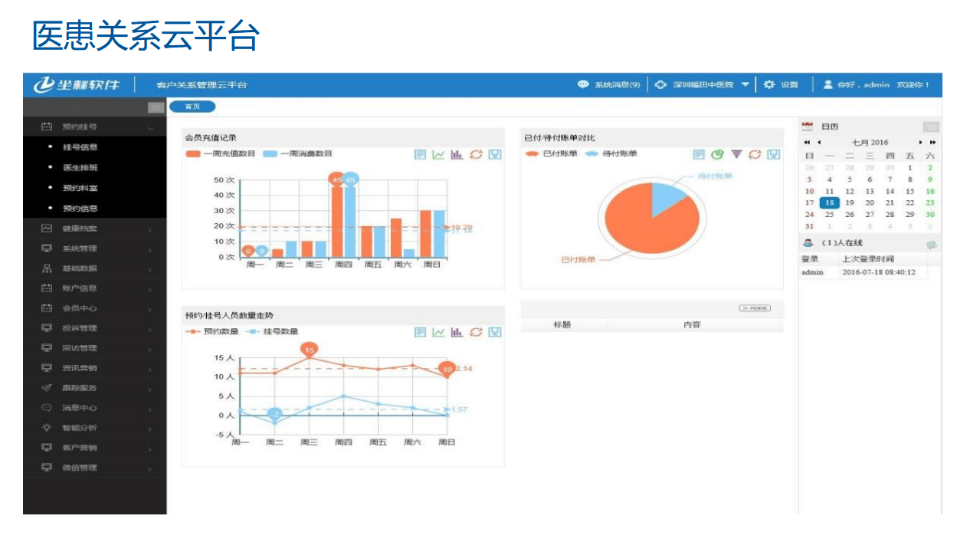Restore the 预约/挂号人员数量走势 chart
This screenshot has width=980, height=552.
(476, 332)
